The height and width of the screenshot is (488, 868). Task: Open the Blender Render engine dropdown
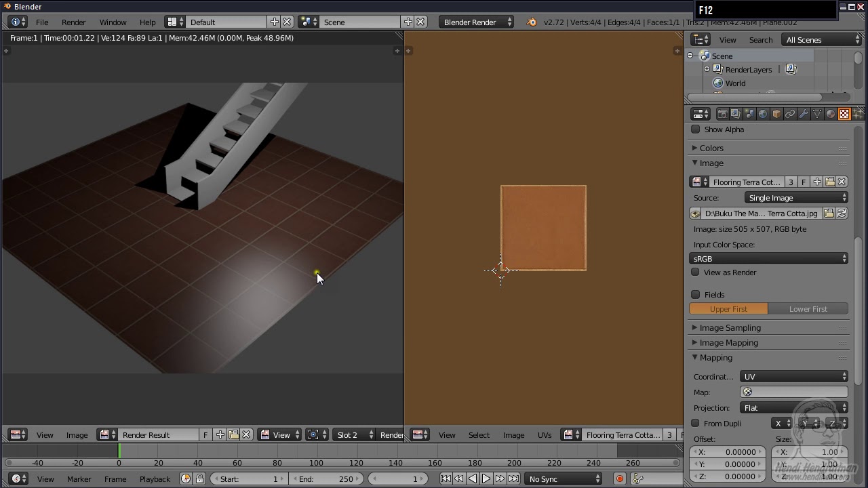tap(477, 22)
